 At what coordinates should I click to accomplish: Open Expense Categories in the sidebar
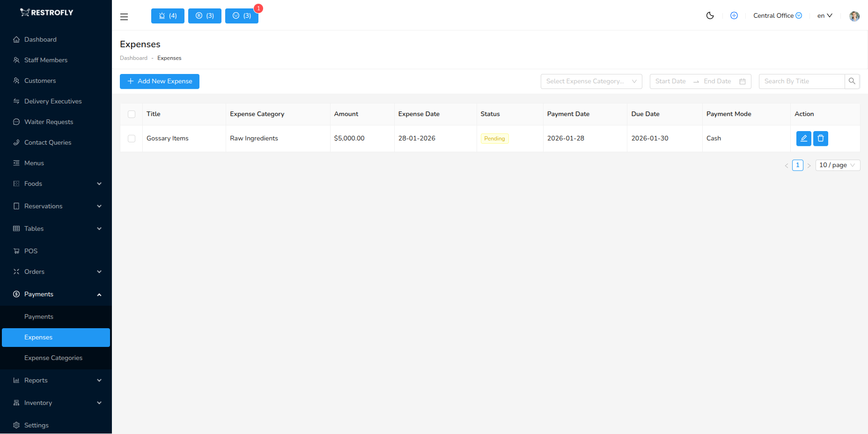pos(53,358)
